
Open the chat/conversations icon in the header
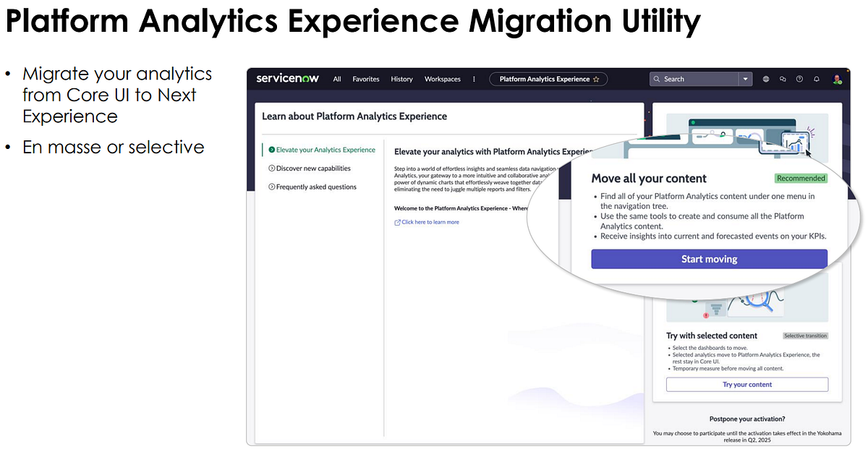pos(783,79)
